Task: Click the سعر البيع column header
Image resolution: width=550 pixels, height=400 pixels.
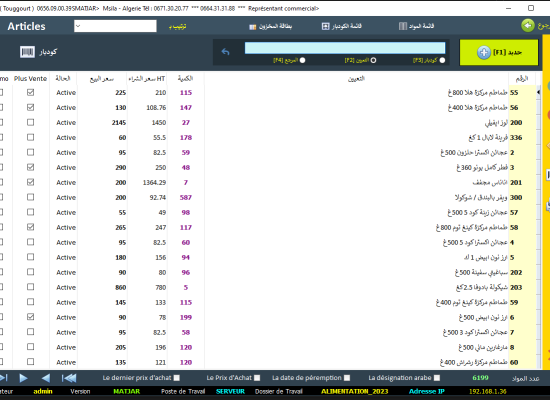Action: tap(102, 79)
